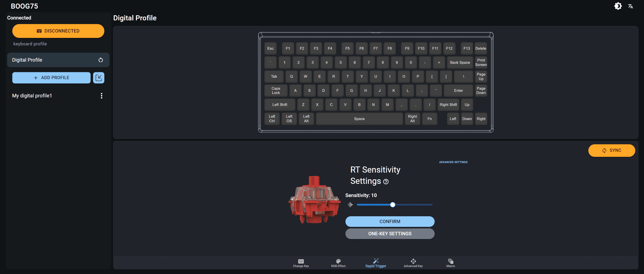Open the RT Sensitivity help icon
644x274 pixels.
pyautogui.click(x=386, y=182)
